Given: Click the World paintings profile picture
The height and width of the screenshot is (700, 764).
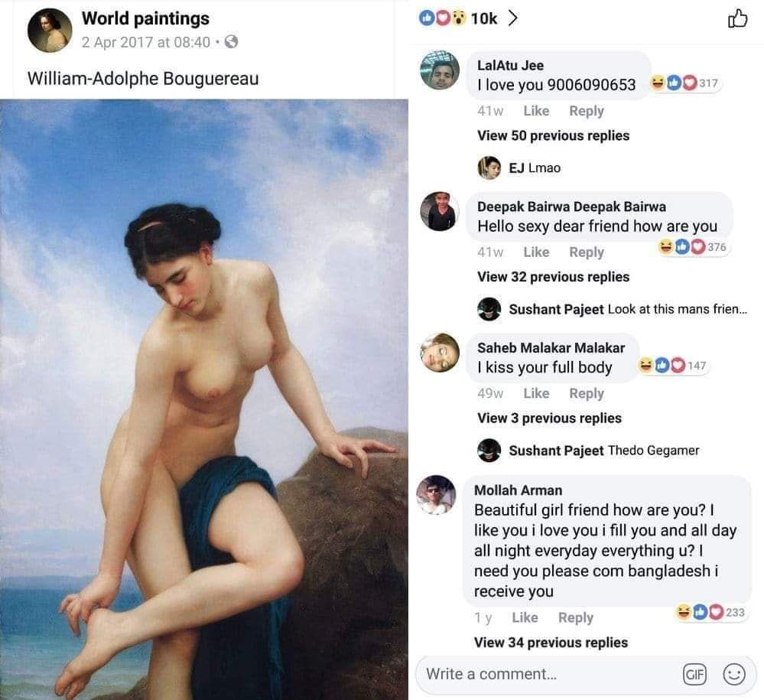Looking at the screenshot, I should click(50, 31).
